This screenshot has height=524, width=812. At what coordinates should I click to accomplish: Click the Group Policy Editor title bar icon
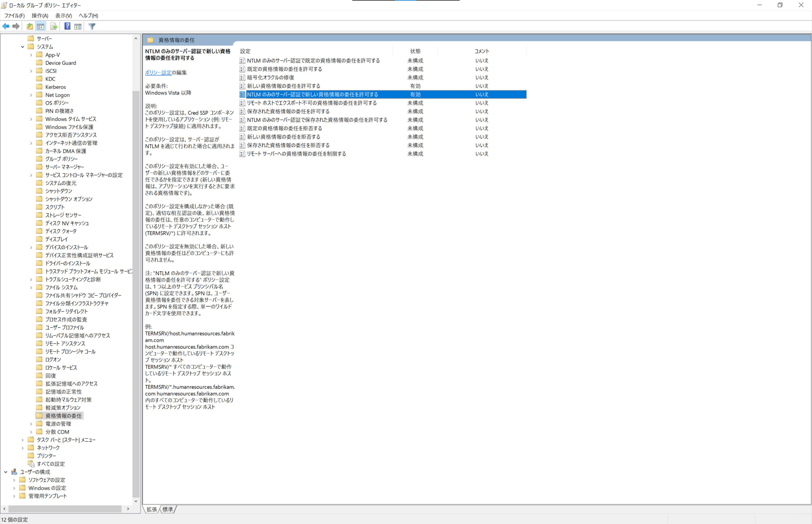(x=4, y=5)
